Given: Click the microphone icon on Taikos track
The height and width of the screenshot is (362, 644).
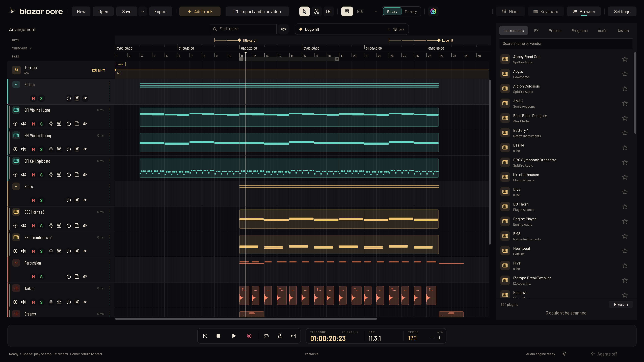Looking at the screenshot, I should tap(51, 302).
